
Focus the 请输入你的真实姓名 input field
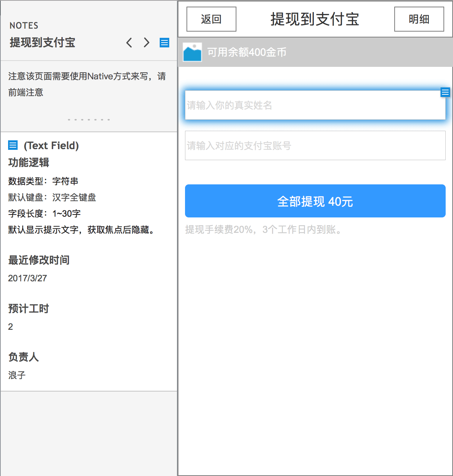coord(315,105)
